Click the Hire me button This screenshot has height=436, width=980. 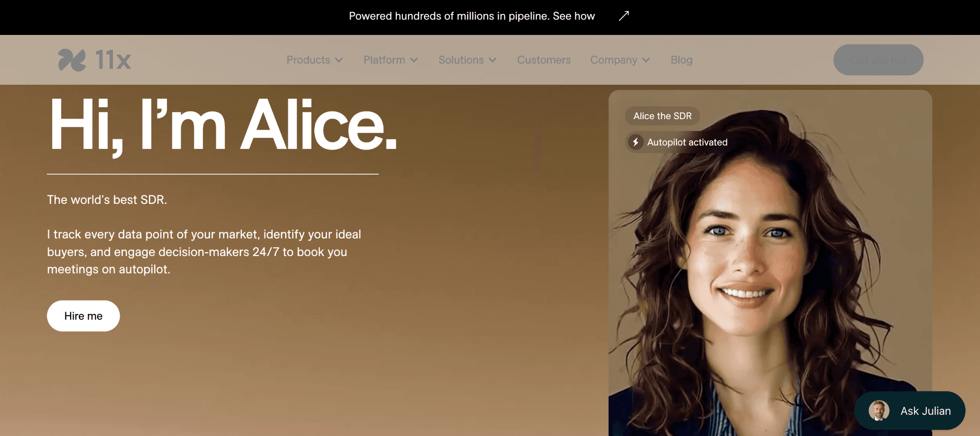click(83, 316)
